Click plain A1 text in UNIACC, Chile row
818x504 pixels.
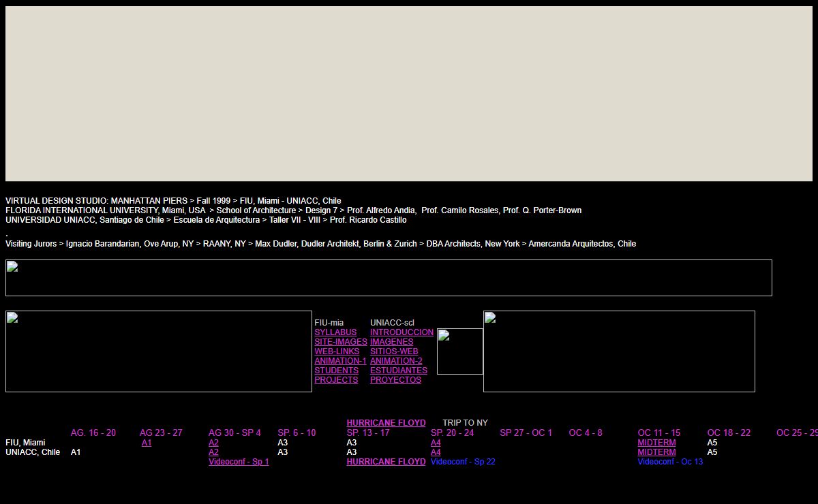[75, 452]
